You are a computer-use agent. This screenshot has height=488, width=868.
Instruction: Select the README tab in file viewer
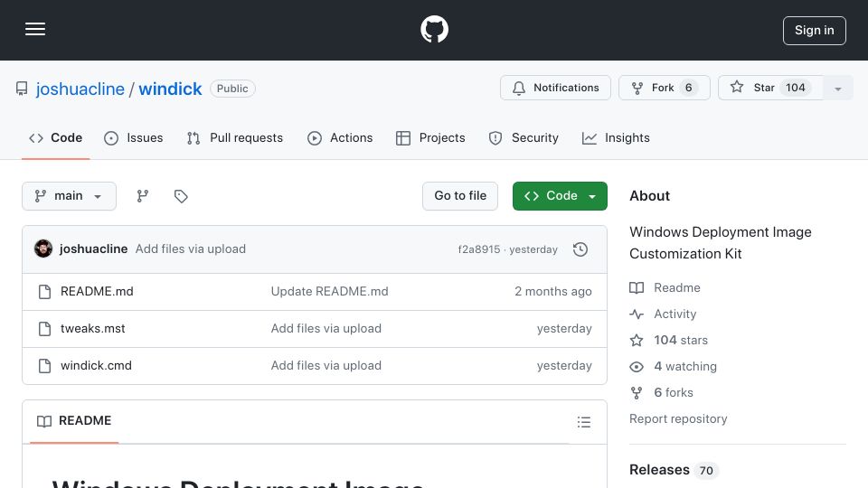point(74,421)
